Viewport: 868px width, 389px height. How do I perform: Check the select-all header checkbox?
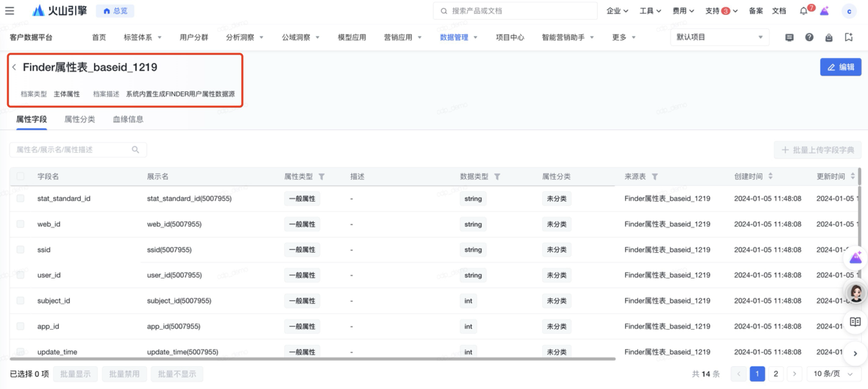(21, 176)
